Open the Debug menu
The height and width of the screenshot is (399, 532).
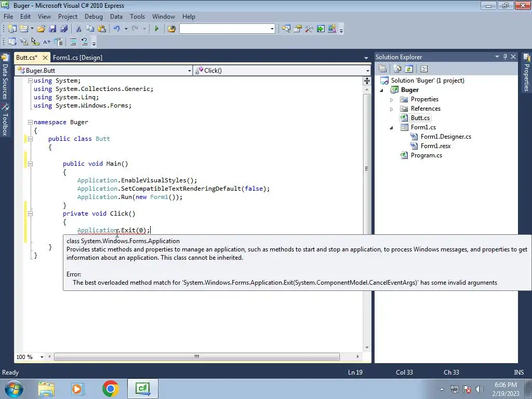tap(94, 17)
